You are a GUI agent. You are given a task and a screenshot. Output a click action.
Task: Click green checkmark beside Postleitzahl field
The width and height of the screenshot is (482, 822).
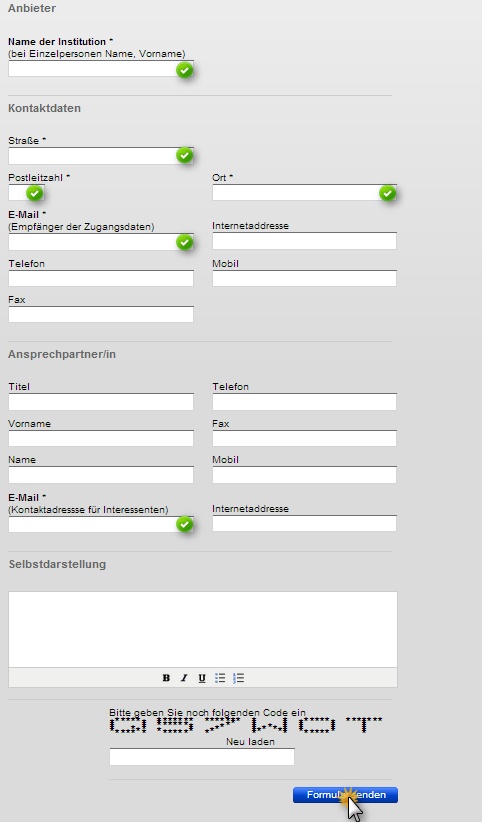tap(35, 193)
